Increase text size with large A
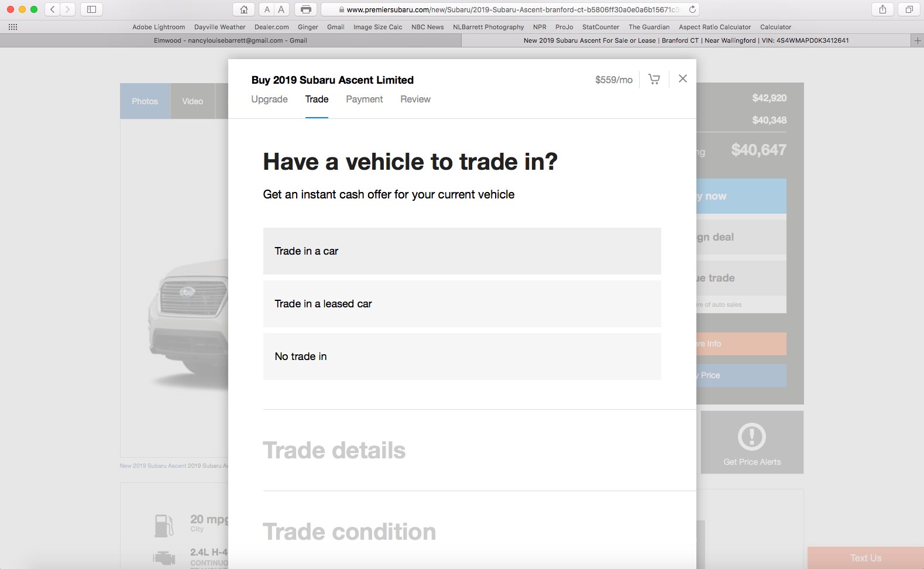Image resolution: width=924 pixels, height=569 pixels. click(x=281, y=9)
